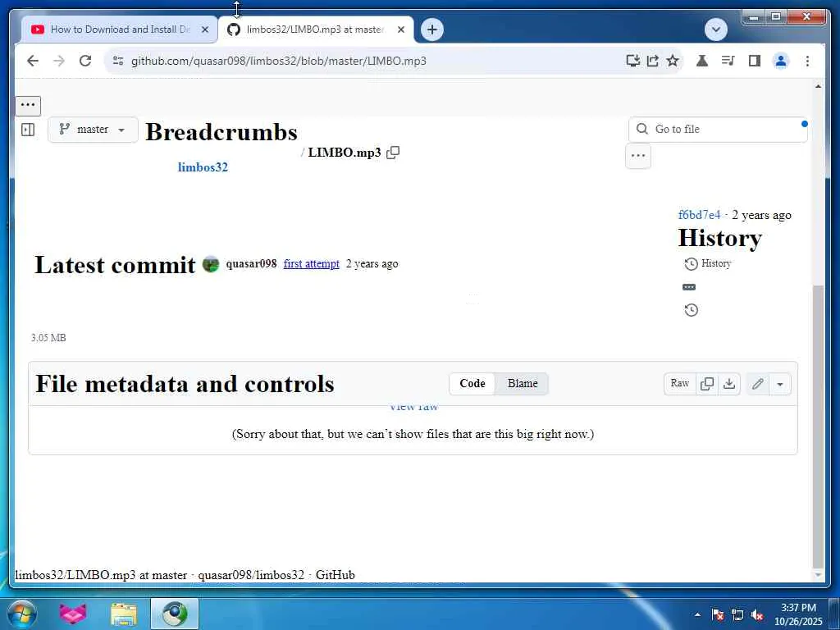The height and width of the screenshot is (630, 840).
Task: Toggle the browser side panel icon
Action: pyautogui.click(x=755, y=61)
